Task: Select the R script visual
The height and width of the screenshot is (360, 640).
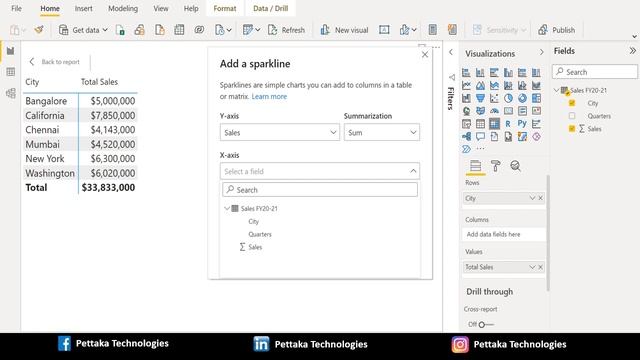Action: [x=508, y=123]
